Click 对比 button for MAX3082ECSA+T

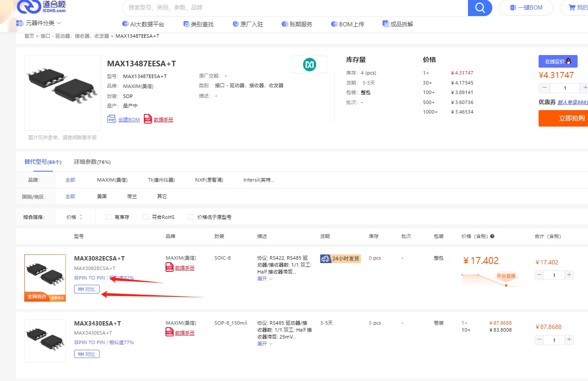[87, 289]
